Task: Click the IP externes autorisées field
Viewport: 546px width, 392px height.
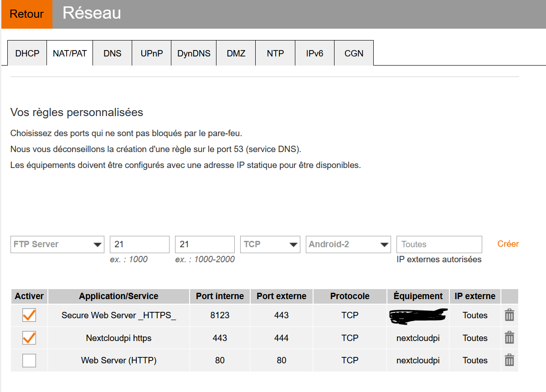Action: (439, 244)
